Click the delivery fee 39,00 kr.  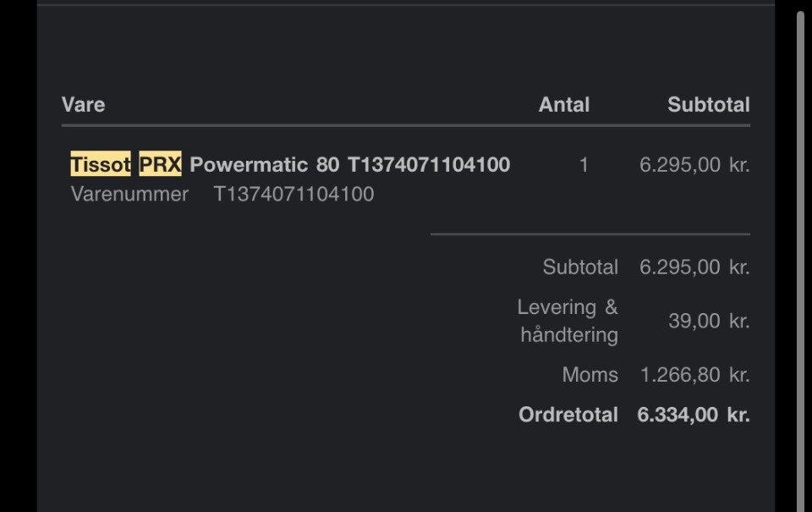coord(708,321)
